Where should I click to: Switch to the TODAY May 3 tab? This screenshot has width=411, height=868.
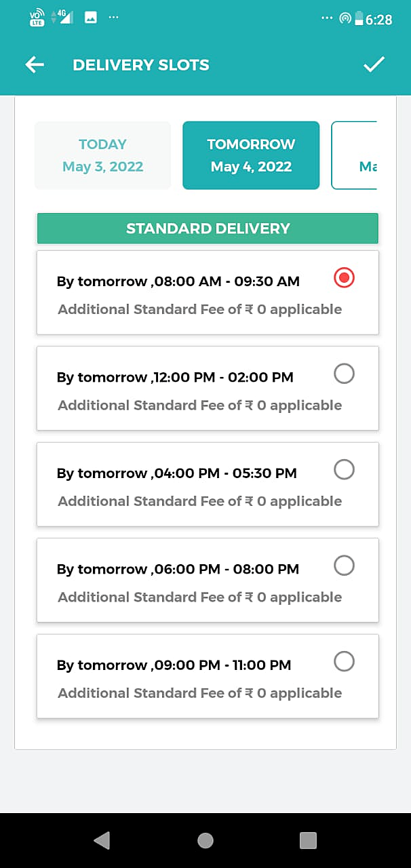[103, 155]
